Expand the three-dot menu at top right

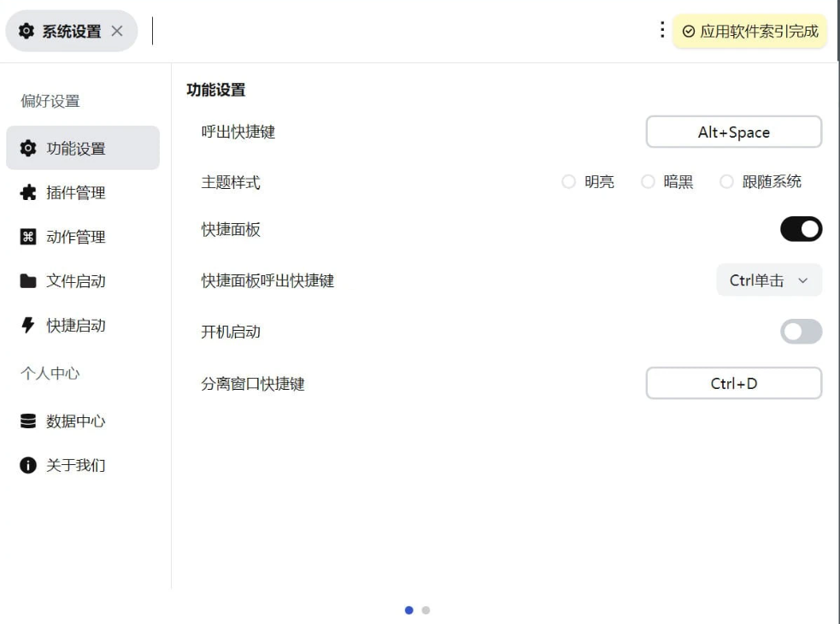pos(662,28)
